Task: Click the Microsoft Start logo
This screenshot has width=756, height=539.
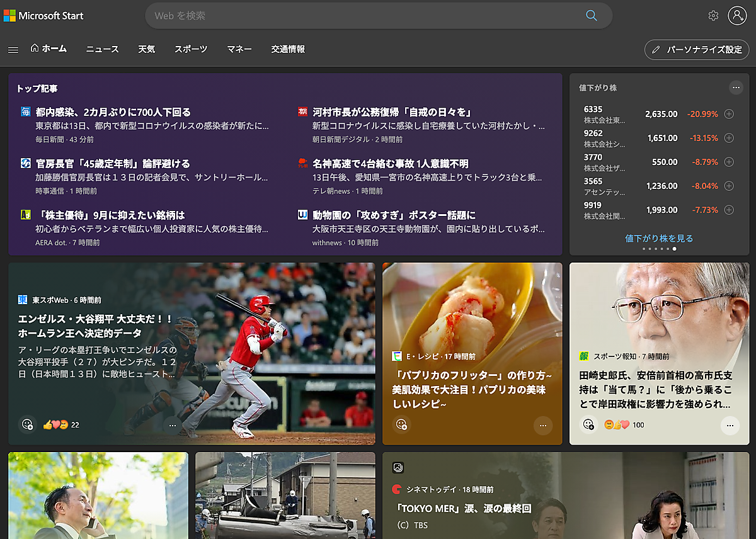Action: 43,16
